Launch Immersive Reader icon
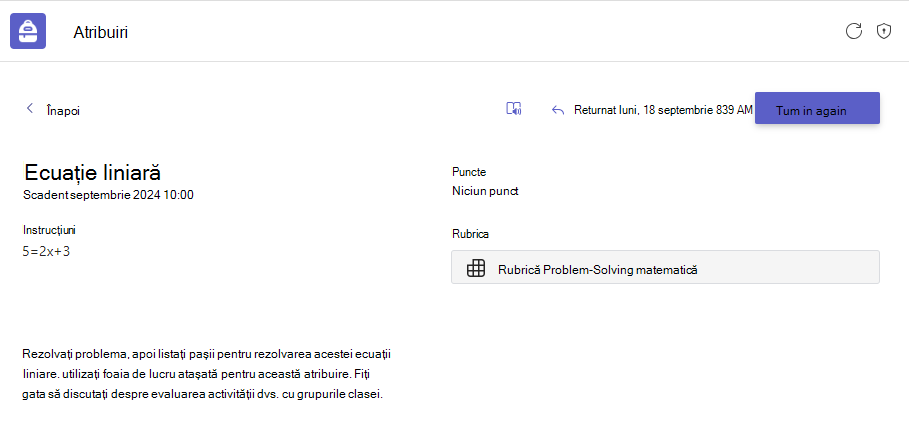The width and height of the screenshot is (909, 427). (514, 109)
